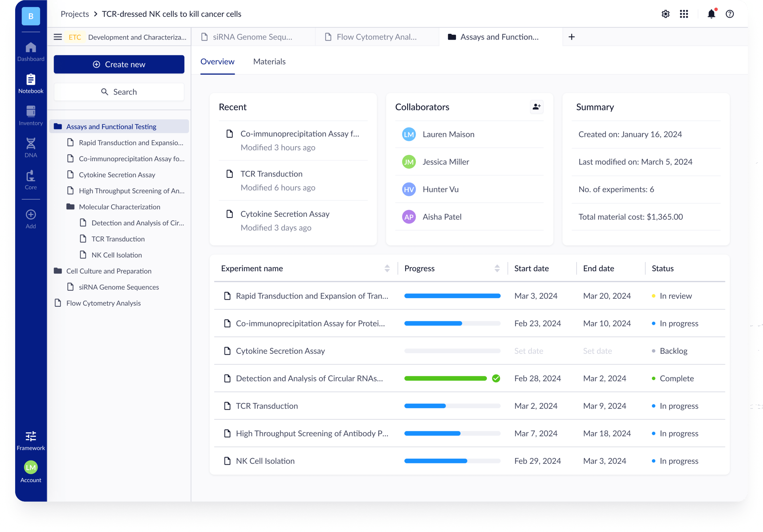
Task: Open Backlog status of Cytokine Secretion Assay
Action: pyautogui.click(x=669, y=351)
